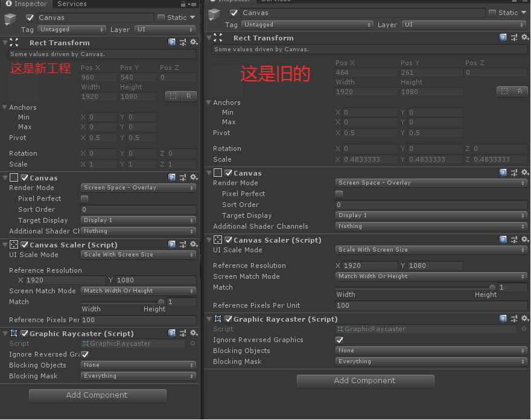This screenshot has height=420, width=531.
Task: Open Screen Match Mode dropdown in right Inspector
Action: (x=431, y=276)
